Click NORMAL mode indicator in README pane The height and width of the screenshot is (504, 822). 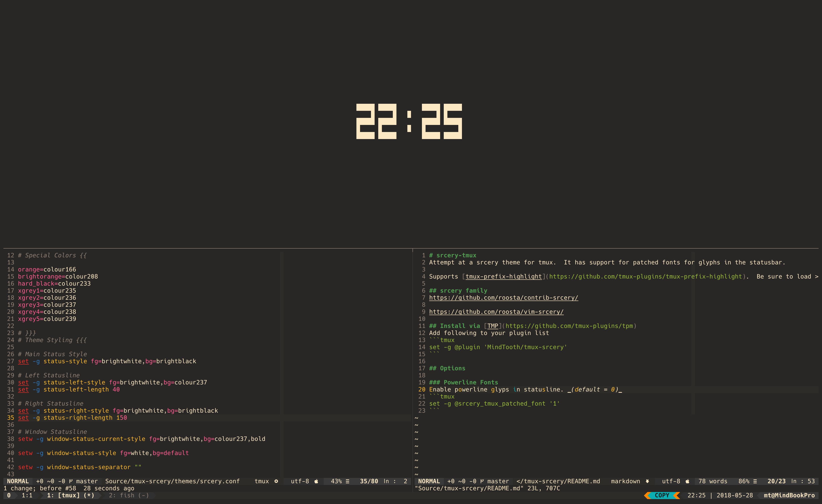429,481
